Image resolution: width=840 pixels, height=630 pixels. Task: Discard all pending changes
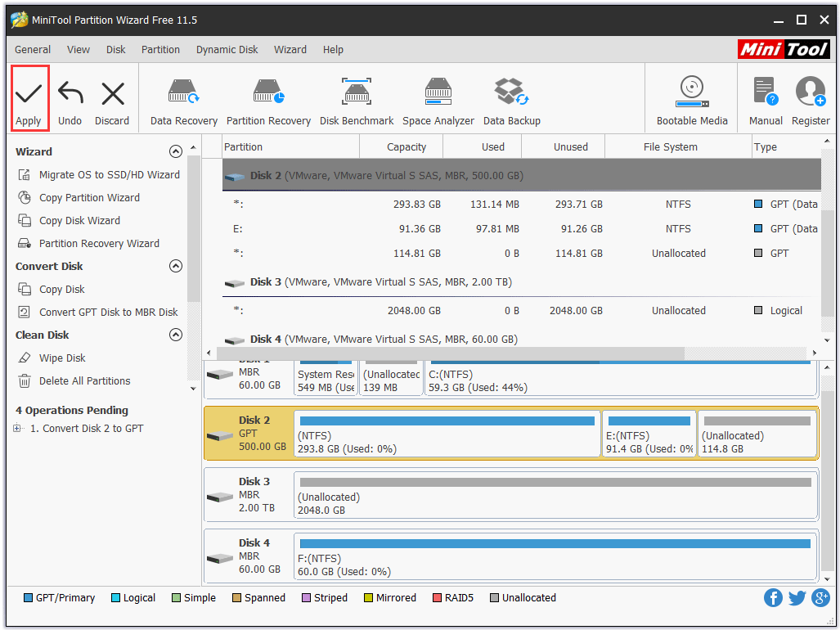coord(112,97)
